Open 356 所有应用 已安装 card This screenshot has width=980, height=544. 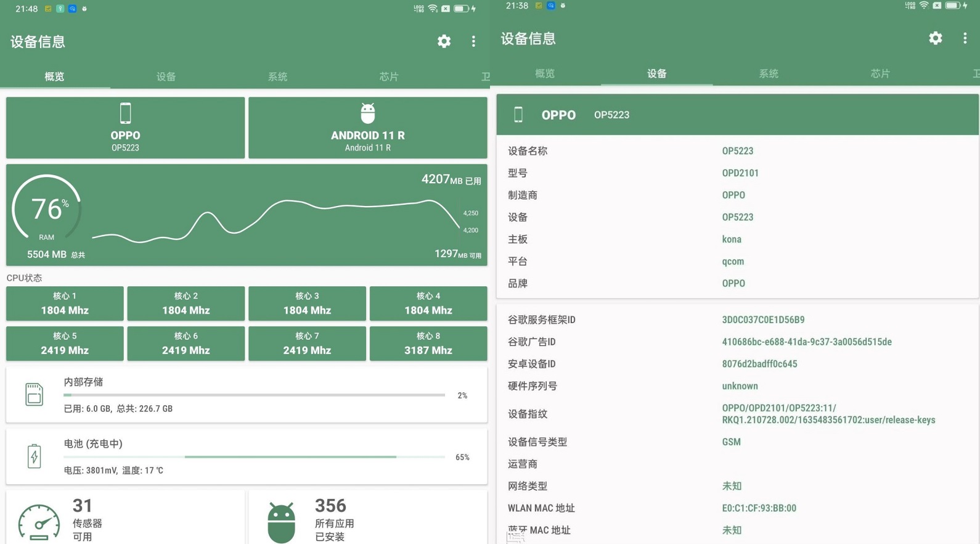coord(368,517)
